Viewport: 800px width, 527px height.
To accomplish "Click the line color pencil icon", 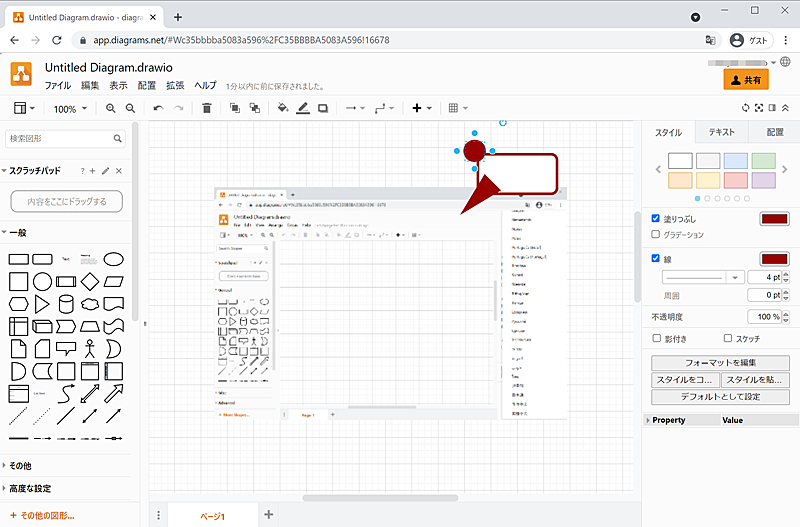I will (x=302, y=108).
